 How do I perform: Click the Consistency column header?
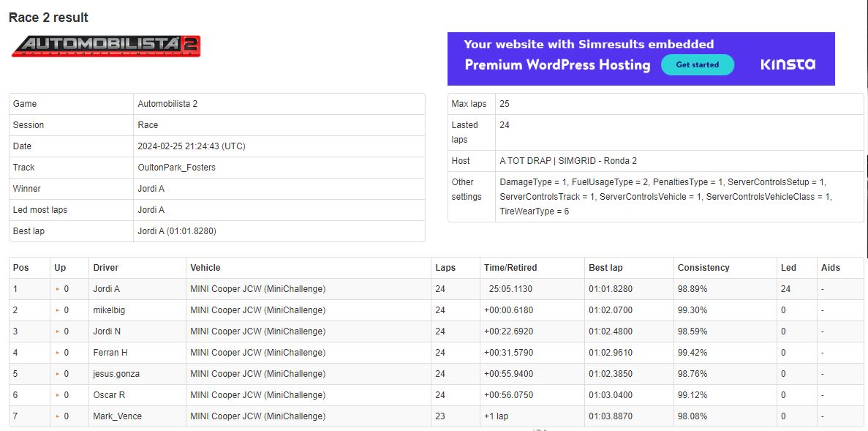[703, 268]
